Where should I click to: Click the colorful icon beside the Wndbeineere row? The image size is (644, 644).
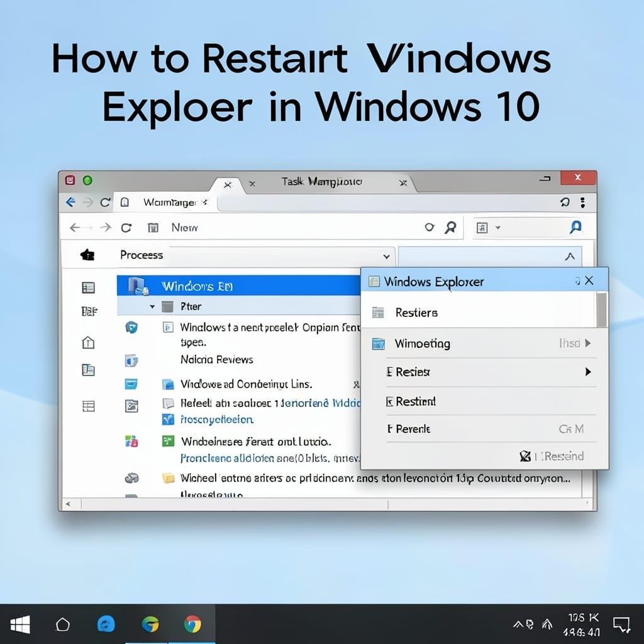pyautogui.click(x=131, y=441)
